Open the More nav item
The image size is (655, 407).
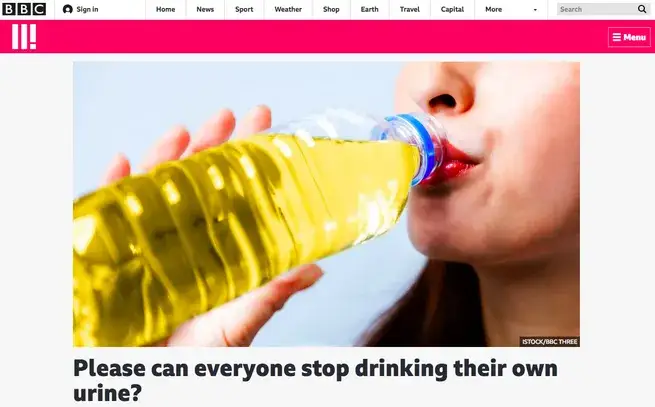click(494, 9)
